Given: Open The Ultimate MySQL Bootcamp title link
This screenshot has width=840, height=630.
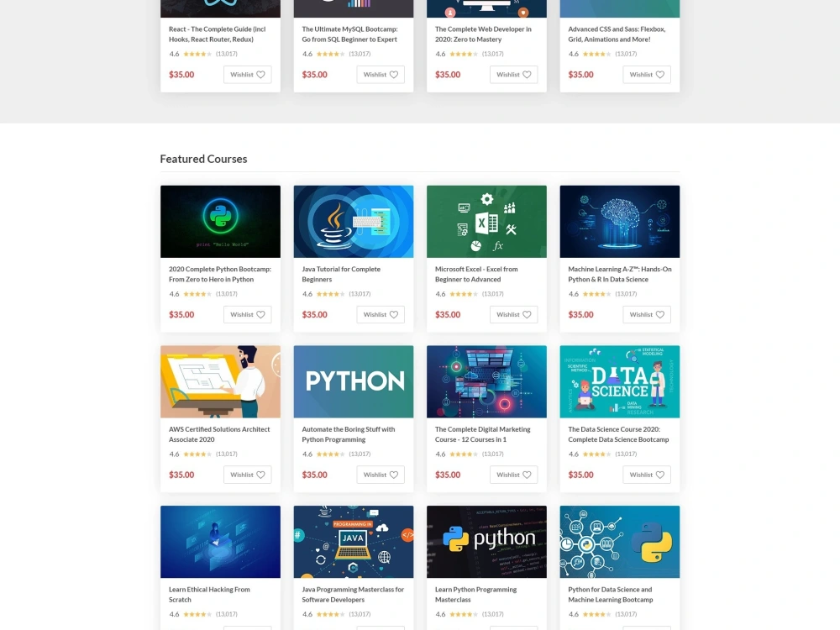Looking at the screenshot, I should 349,34.
